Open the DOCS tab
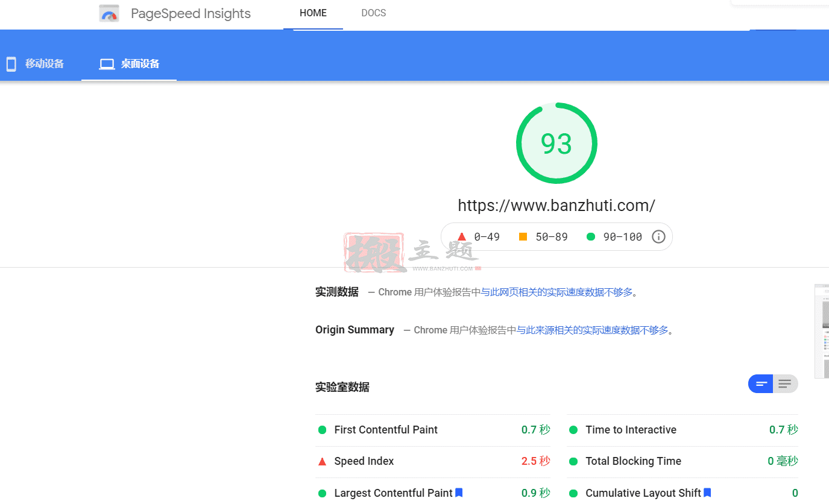The height and width of the screenshot is (504, 829). (374, 13)
